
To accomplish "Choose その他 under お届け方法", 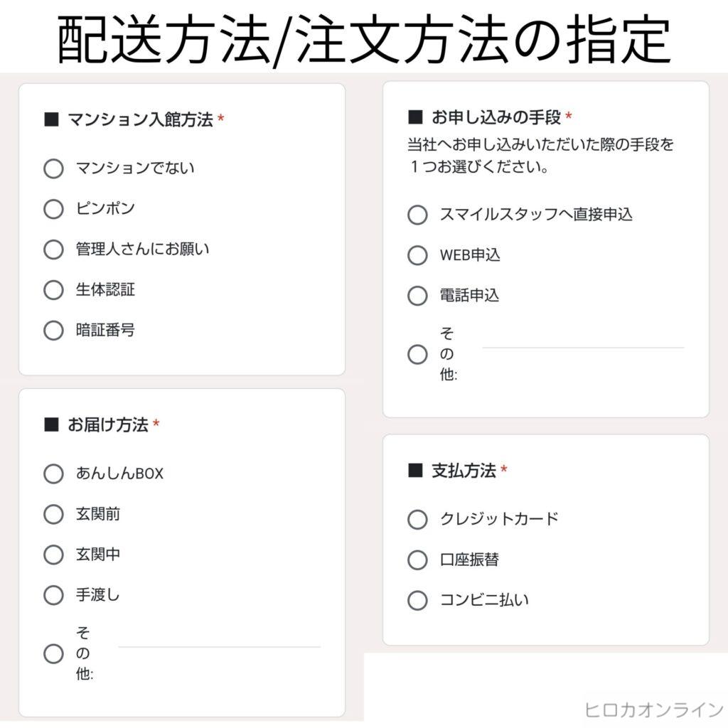I will pyautogui.click(x=54, y=653).
